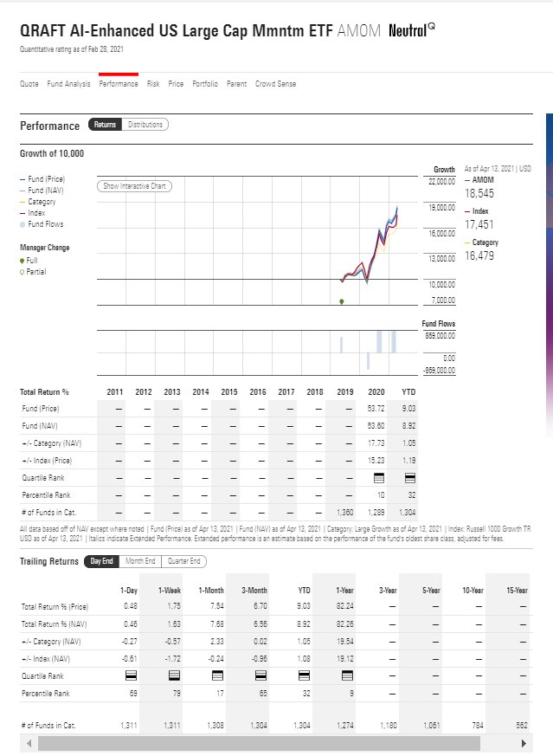The width and height of the screenshot is (553, 756).
Task: Click the AMOM ticker in the title
Action: click(x=359, y=31)
